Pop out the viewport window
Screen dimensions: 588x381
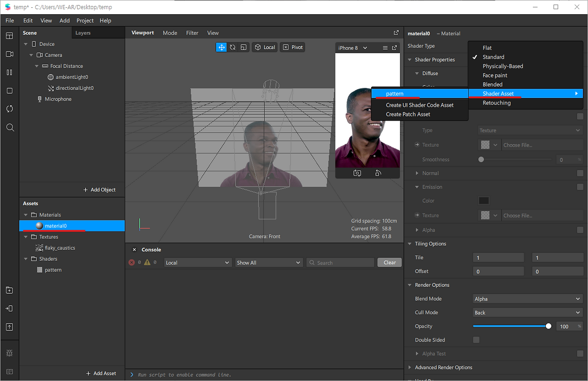(396, 33)
